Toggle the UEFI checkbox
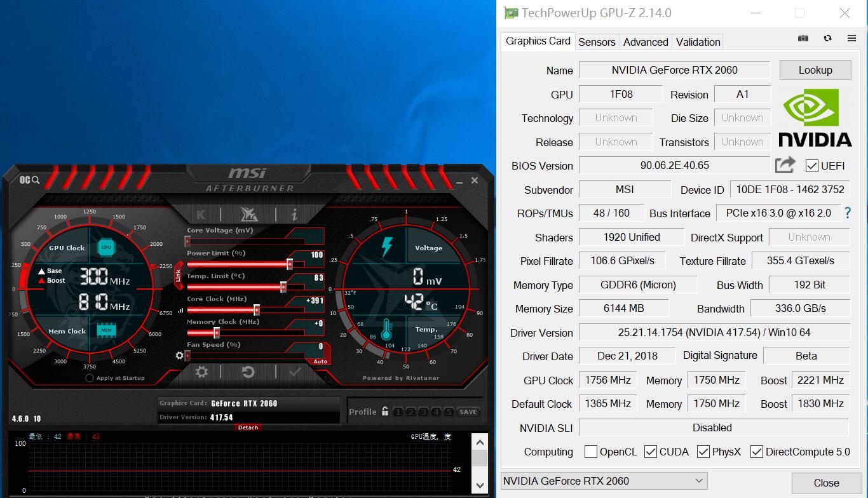This screenshot has width=868, height=498. coord(811,166)
